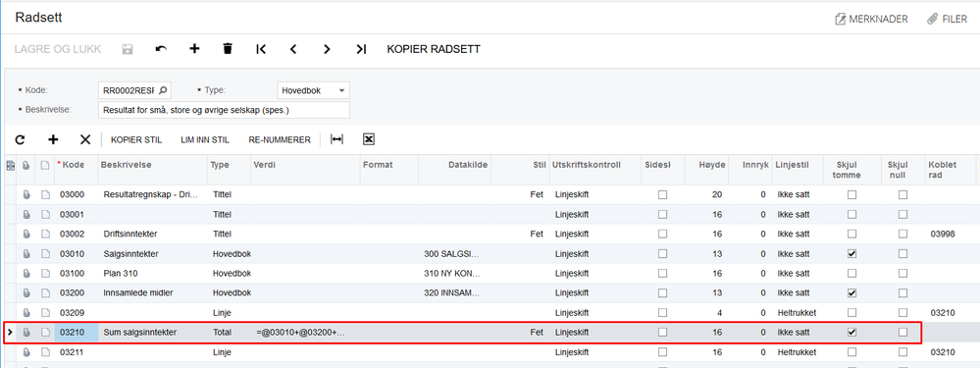Viewport: 980px width, 368px height.
Task: Click the Beskrivelse column header
Action: 126,164
